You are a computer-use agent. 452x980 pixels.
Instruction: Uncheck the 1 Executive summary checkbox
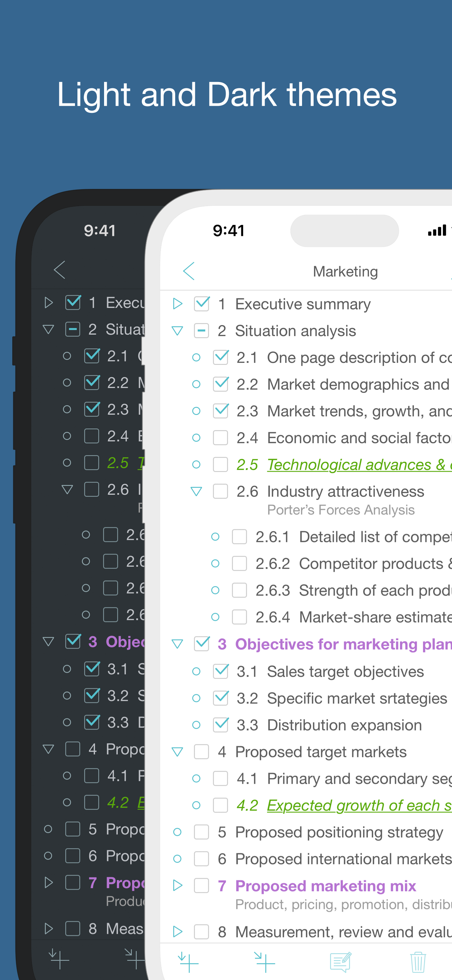pos(202,304)
